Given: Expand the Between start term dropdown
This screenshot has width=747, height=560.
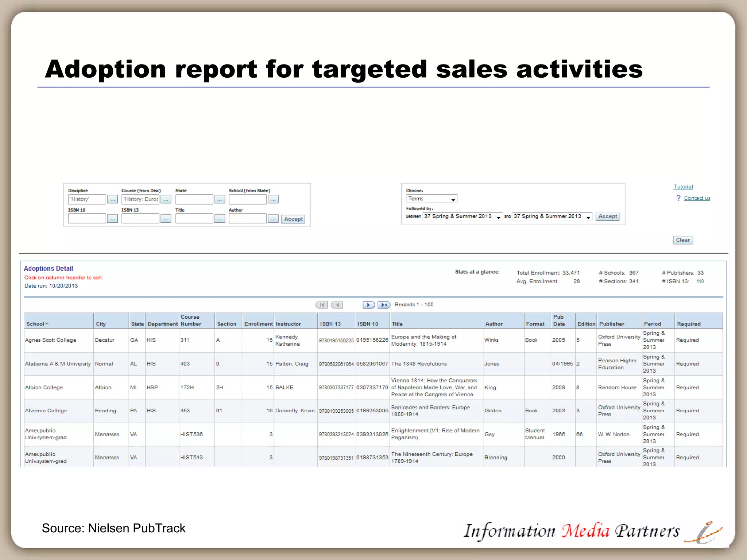Looking at the screenshot, I should click(x=462, y=217).
